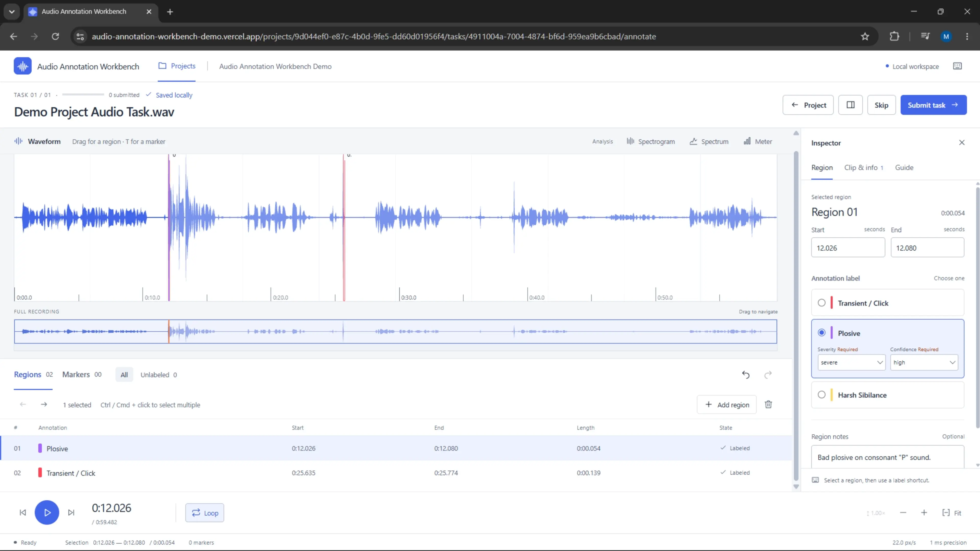Switch to the Regions tab
This screenshot has height=551, width=980.
[x=33, y=375]
